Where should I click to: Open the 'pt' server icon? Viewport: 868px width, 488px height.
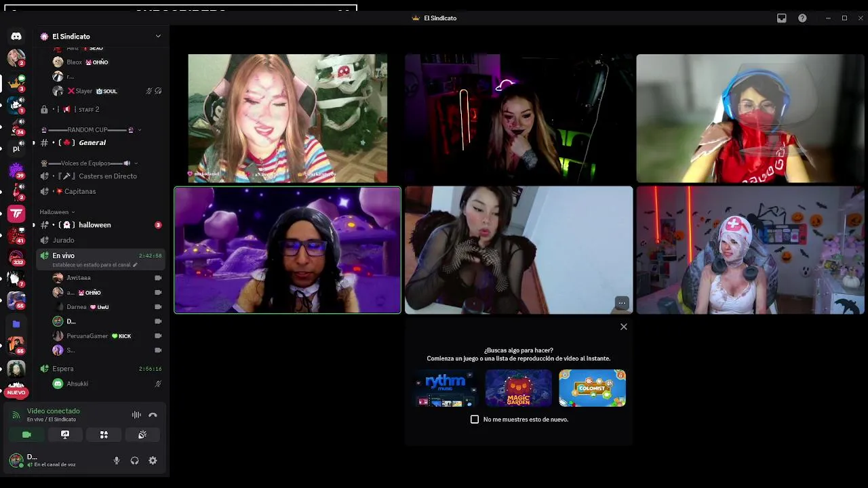(x=16, y=148)
